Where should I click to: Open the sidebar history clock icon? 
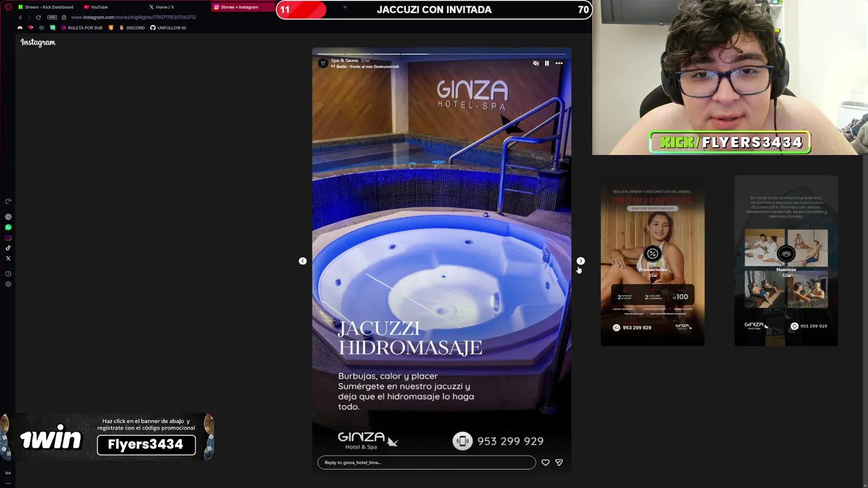coord(8,274)
